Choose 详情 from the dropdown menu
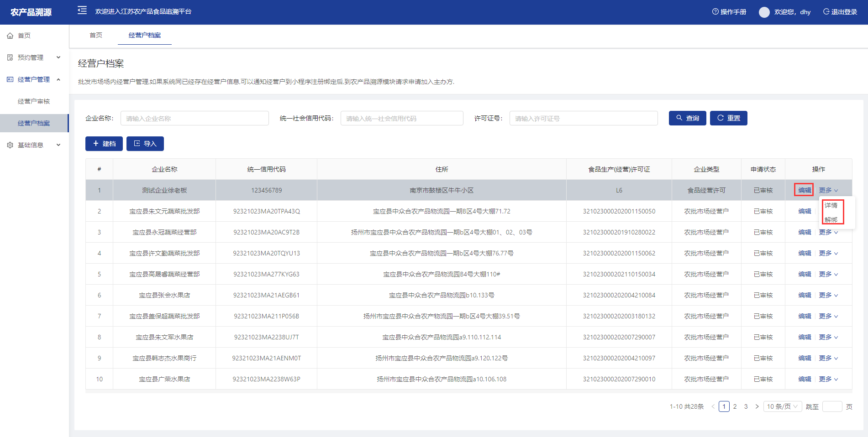 831,205
